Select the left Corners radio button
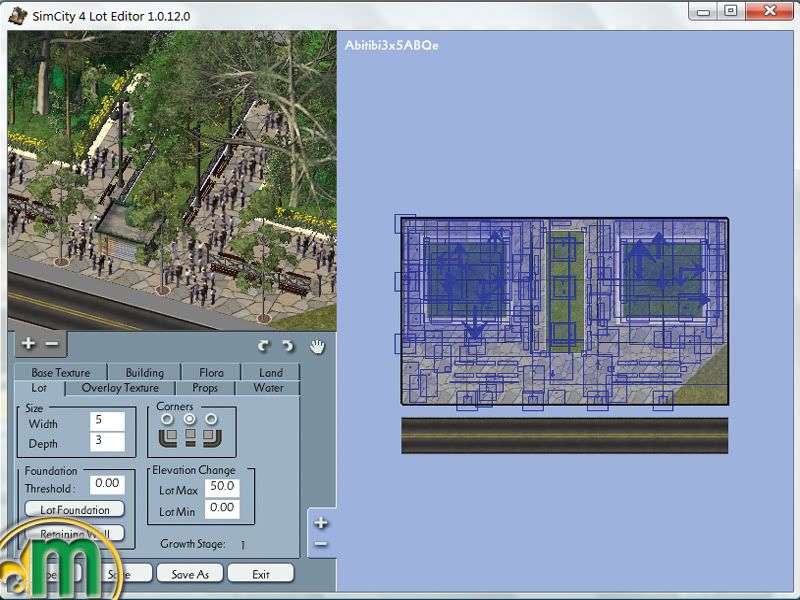The image size is (800, 600). [167, 419]
